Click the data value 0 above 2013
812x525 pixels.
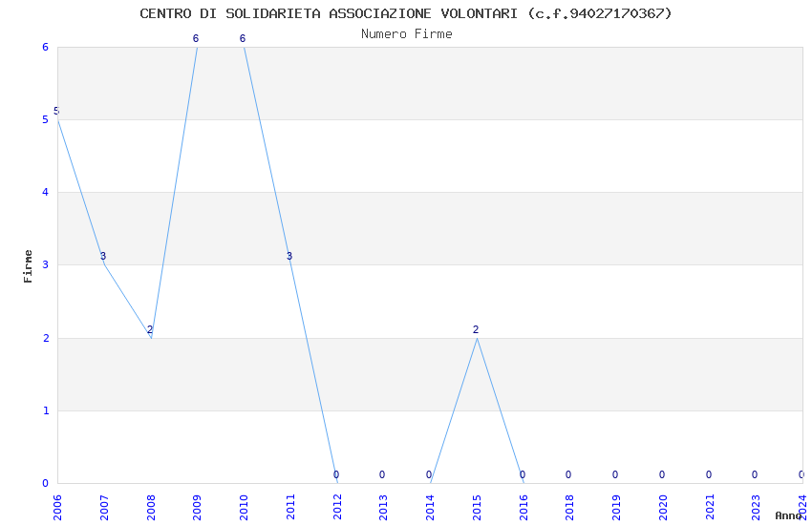tap(382, 474)
